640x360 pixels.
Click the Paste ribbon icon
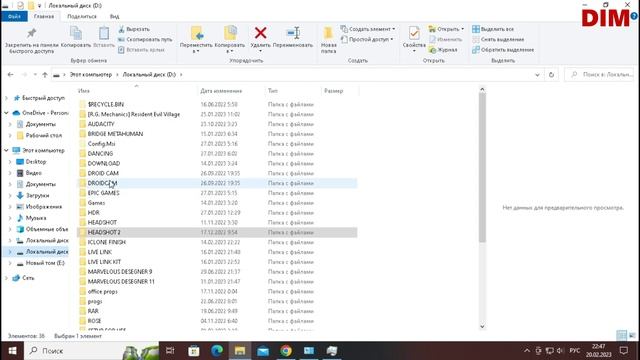104,37
